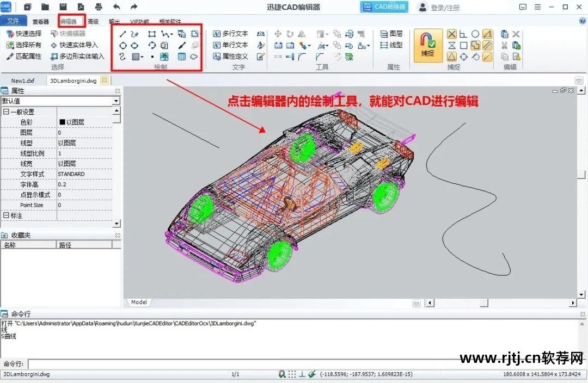Viewport: 588px width, 383px height.
Task: Toggle the diamond quadrant snap
Action: pyautogui.click(x=464, y=57)
